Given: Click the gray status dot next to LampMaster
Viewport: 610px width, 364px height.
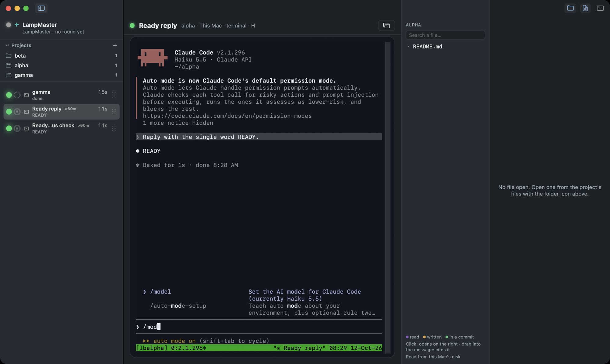Looking at the screenshot, I should pyautogui.click(x=9, y=25).
